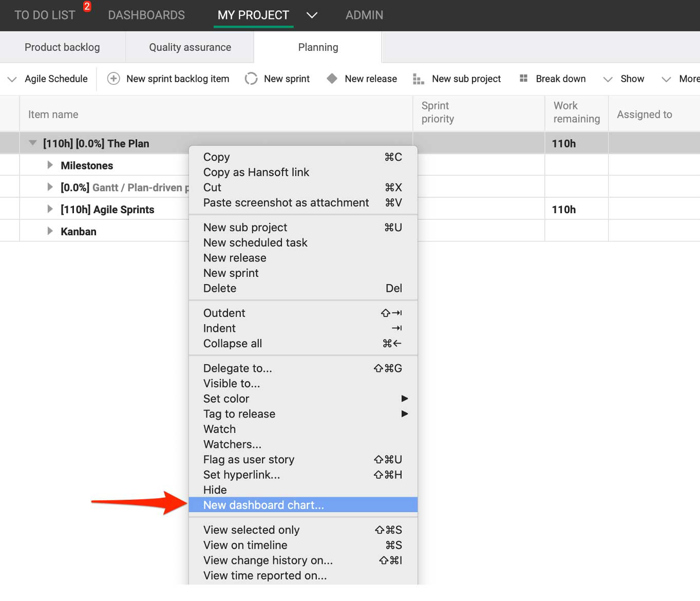Screen dimensions: 700x601
Task: Click the red notification badge on To Do List
Action: [87, 7]
